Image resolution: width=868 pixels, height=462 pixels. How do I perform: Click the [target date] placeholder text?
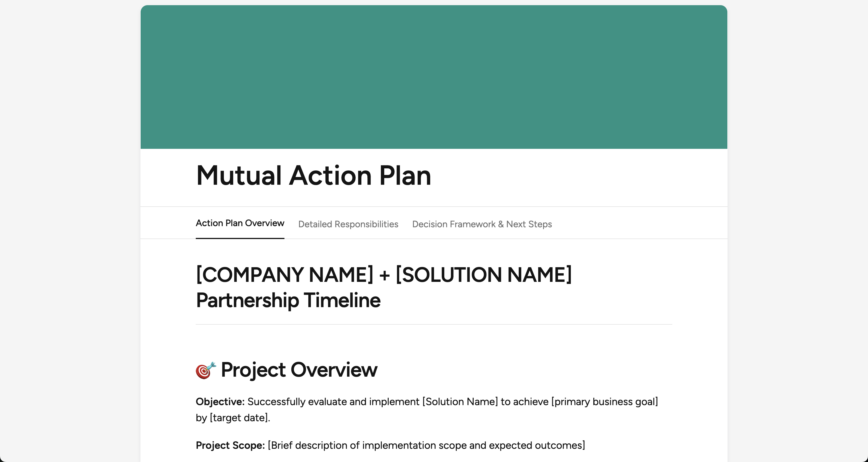coord(239,418)
